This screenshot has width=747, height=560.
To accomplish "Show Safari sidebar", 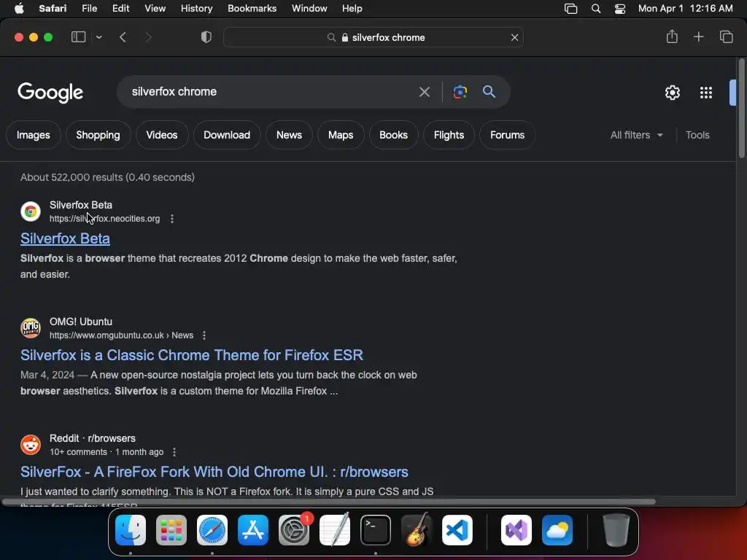I will click(78, 37).
